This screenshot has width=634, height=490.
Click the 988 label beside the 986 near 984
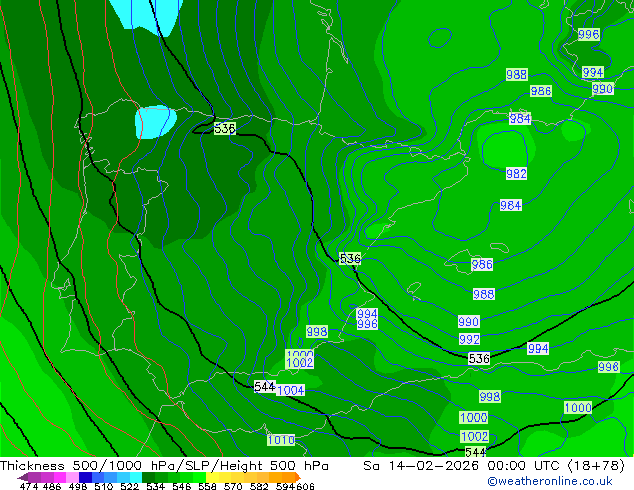click(517, 74)
